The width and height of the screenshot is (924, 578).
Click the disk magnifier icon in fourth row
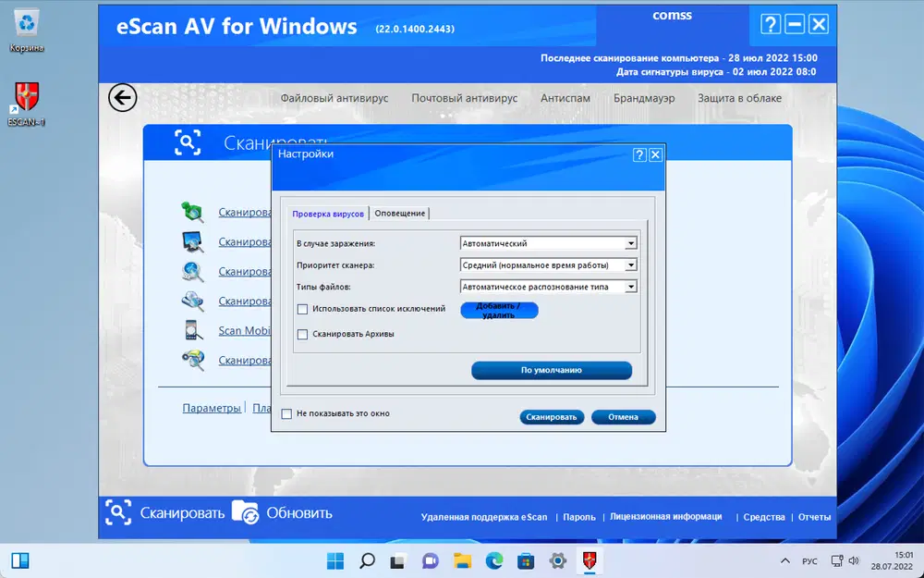[x=193, y=301]
